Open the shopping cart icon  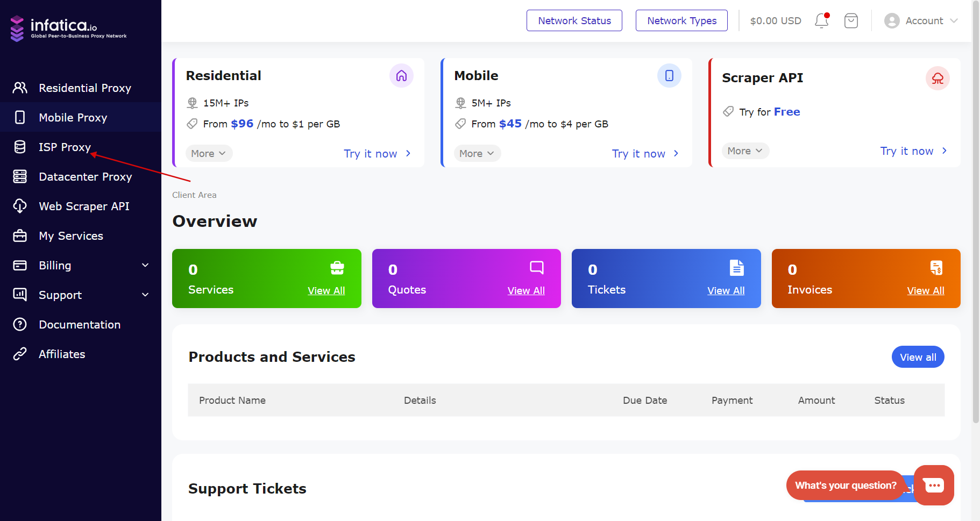coord(851,21)
